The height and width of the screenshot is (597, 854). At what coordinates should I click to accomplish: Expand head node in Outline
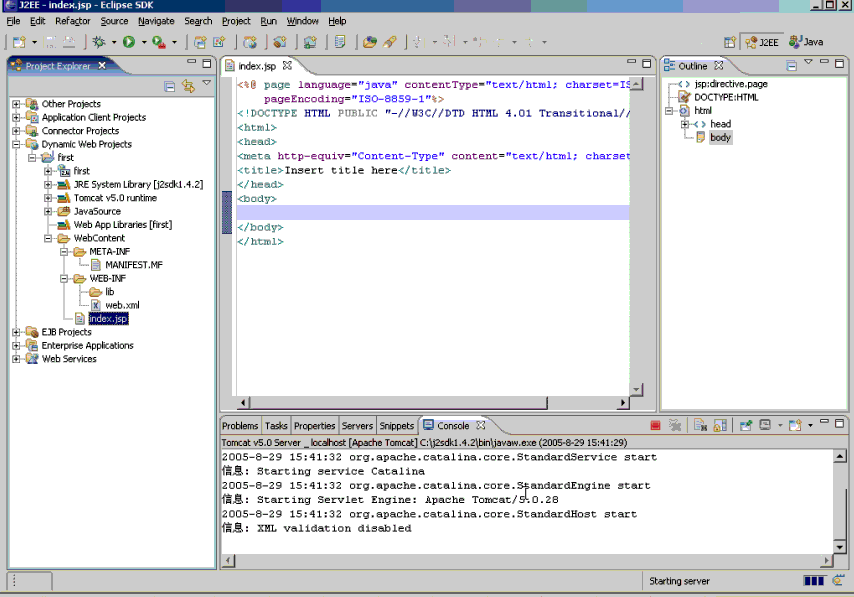pyautogui.click(x=685, y=124)
